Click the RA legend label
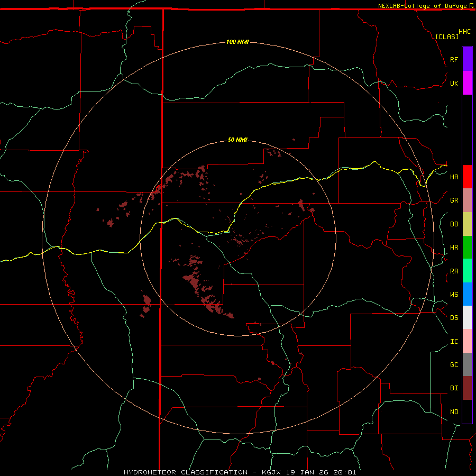The image size is (476, 476). point(454,271)
